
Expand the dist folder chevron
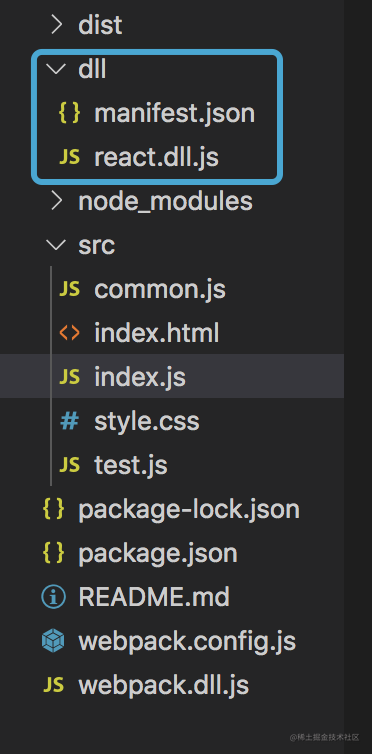[57, 25]
